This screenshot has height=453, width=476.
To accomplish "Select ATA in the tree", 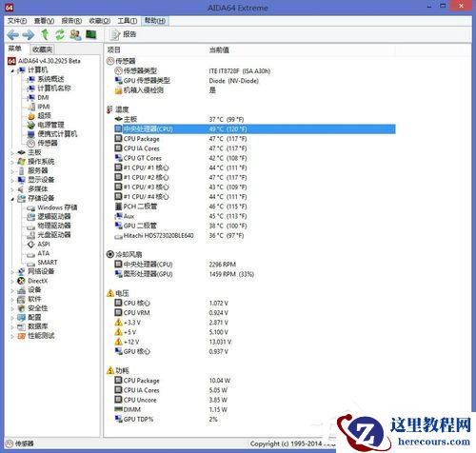I will coord(43,253).
